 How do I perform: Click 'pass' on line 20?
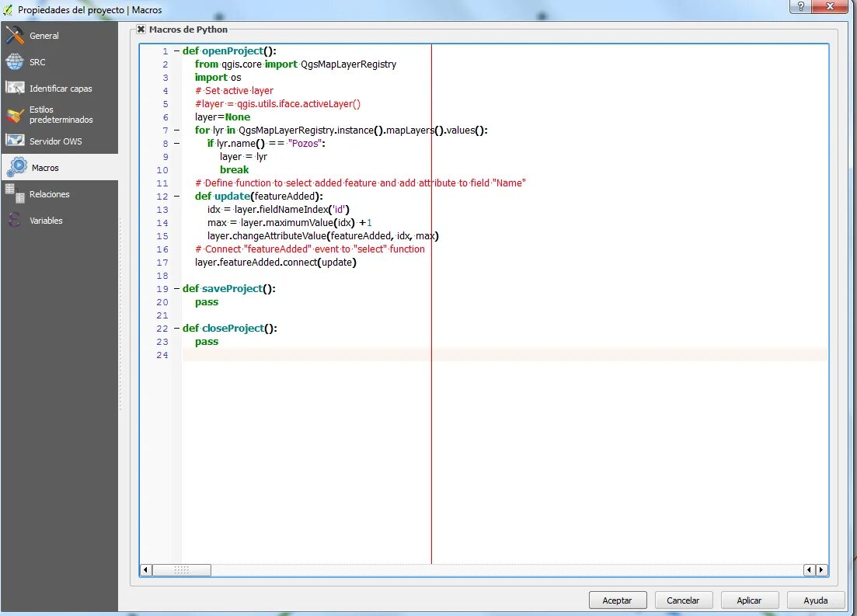(207, 302)
